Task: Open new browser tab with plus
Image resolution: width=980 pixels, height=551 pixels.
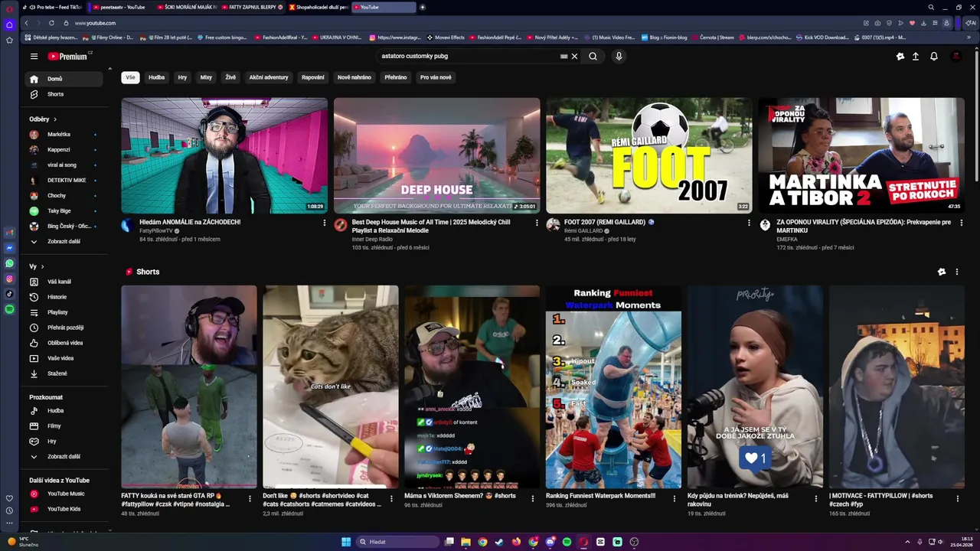Action: pos(422,7)
